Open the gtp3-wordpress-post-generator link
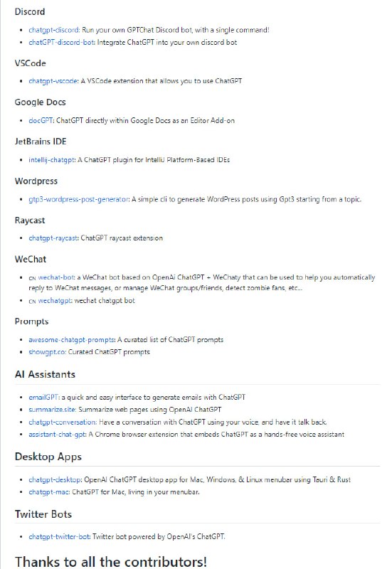The width and height of the screenshot is (392, 569). pyautogui.click(x=79, y=199)
